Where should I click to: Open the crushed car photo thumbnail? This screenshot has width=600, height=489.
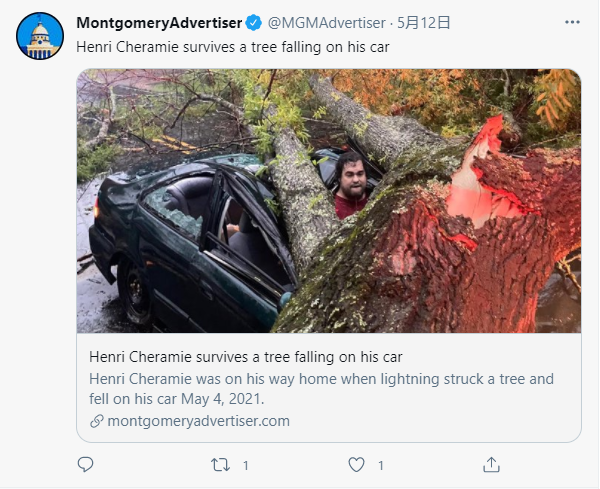point(329,201)
